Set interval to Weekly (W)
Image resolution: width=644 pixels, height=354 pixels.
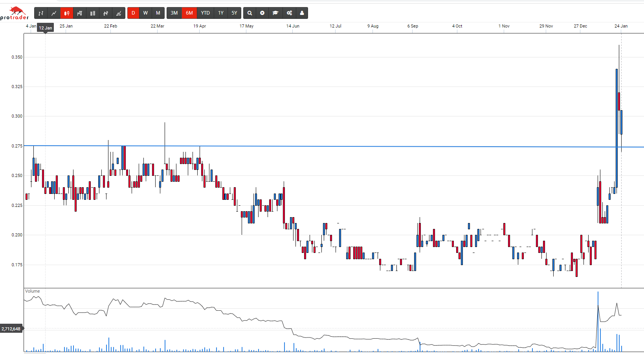[x=145, y=13]
